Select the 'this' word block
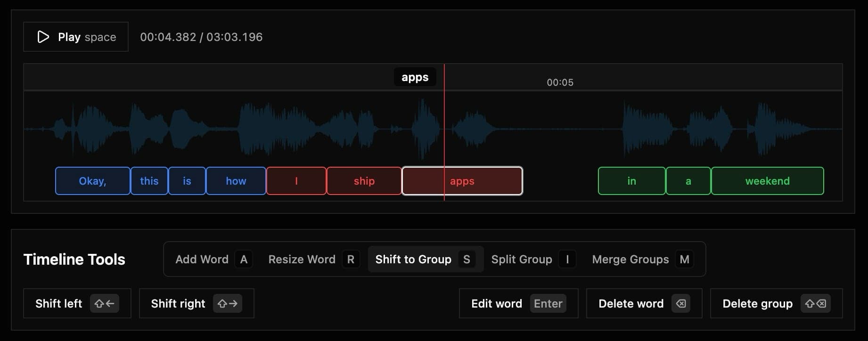Screen dimensions: 868x341 [x=149, y=181]
